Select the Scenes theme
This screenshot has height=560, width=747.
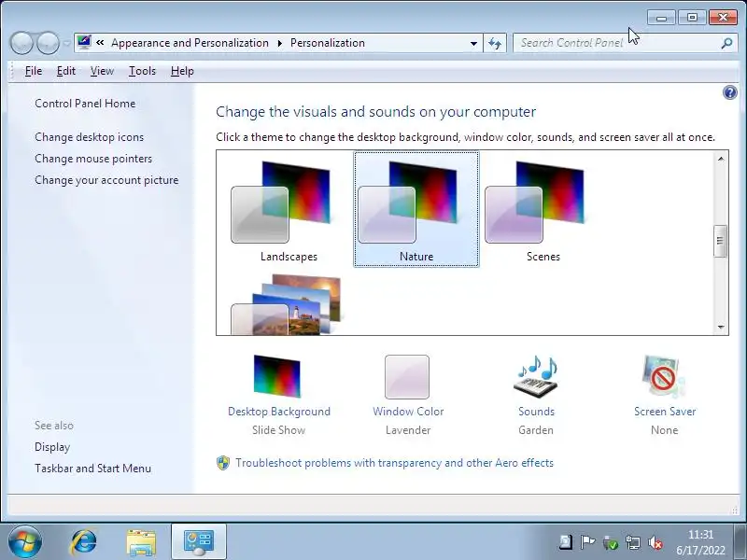543,210
